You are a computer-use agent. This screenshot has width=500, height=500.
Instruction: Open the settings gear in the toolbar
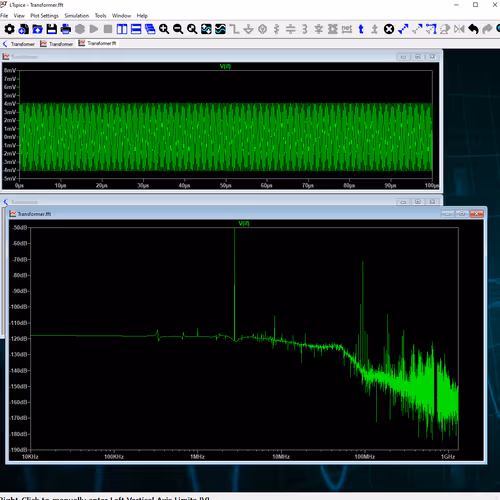click(x=9, y=29)
